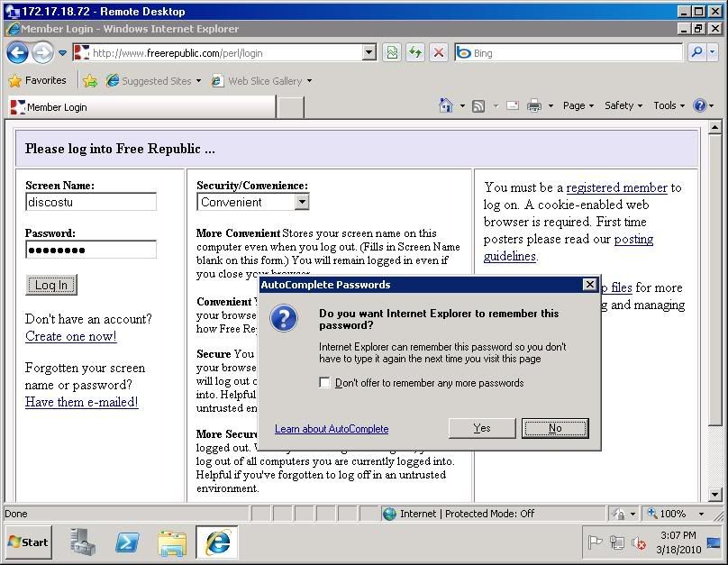
Task: Expand the Print dropdown arrow
Action: (551, 105)
